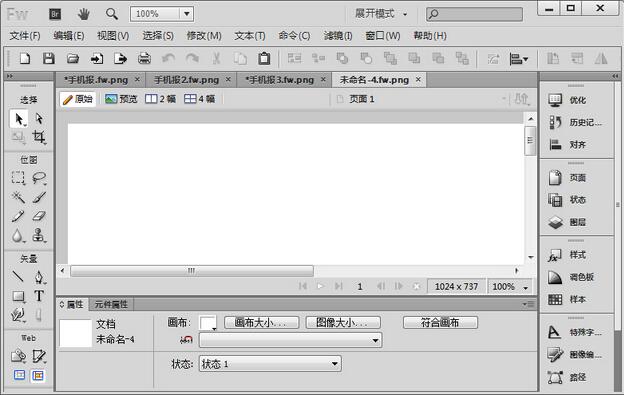Hide slices and hotspots
624x395 pixels.
tap(19, 375)
